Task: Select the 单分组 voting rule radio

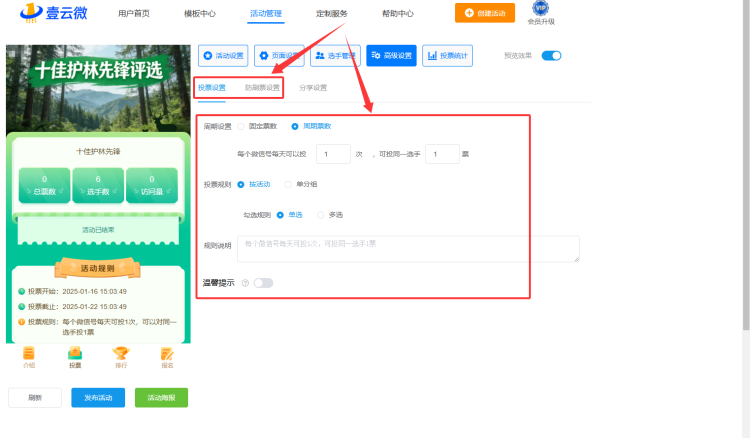Action: point(288,184)
